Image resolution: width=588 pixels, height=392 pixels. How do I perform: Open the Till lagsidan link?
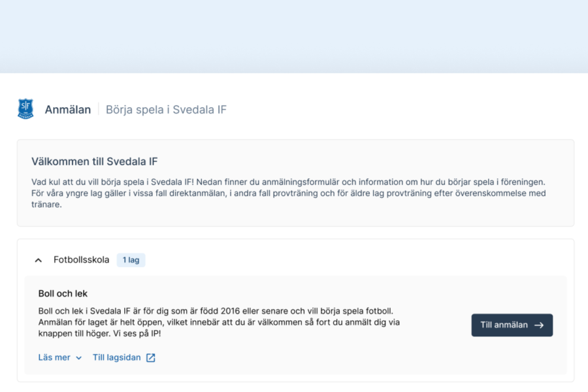[x=117, y=357]
